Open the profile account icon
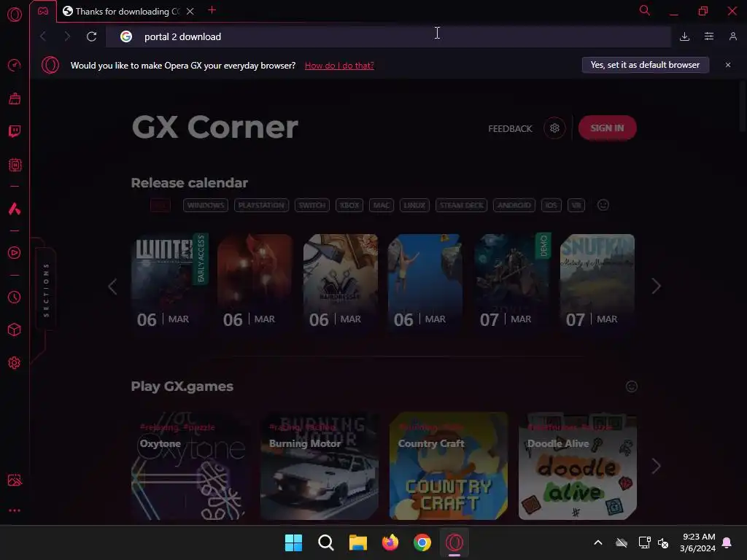Screen dimensions: 747x560 click(x=733, y=36)
